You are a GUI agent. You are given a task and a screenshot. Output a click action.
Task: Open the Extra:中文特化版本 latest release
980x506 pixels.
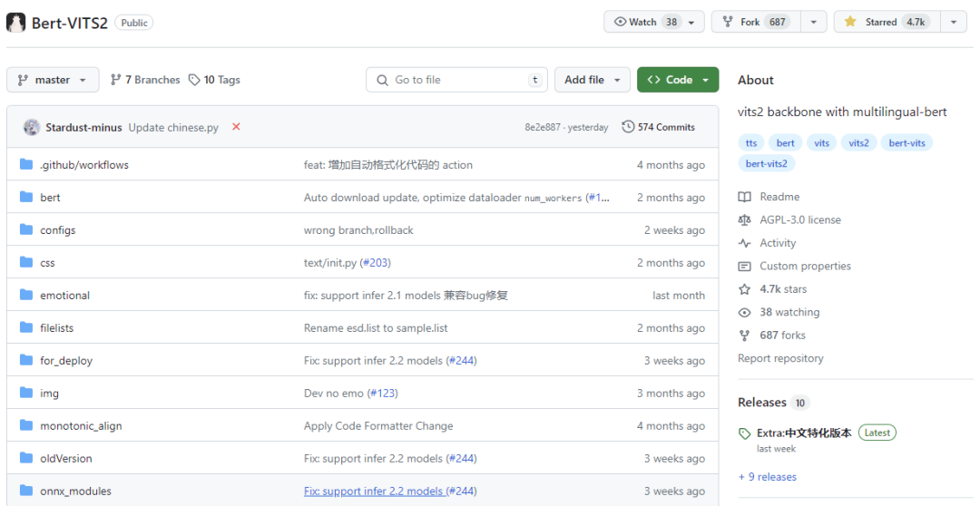pos(804,433)
